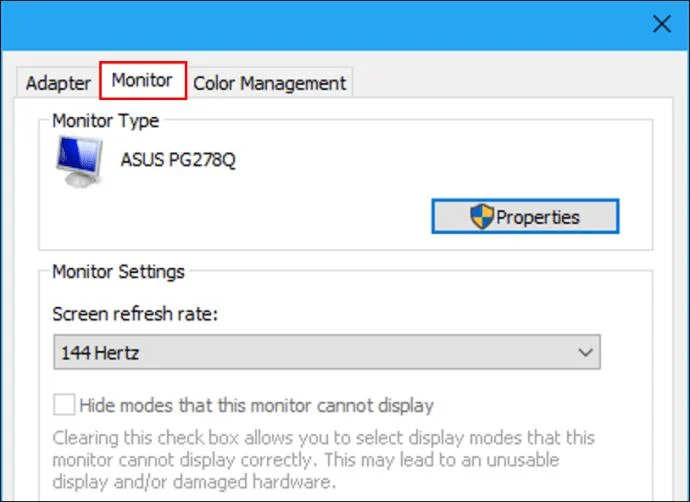Click the 'Screen refresh rate:' label
The width and height of the screenshot is (690, 502).
coord(135,314)
